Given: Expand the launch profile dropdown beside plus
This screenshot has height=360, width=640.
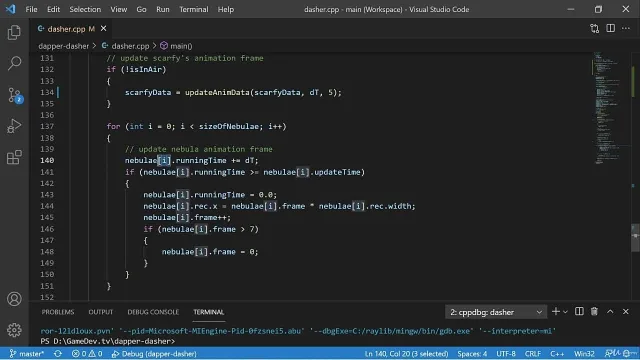Looking at the screenshot, I should [x=565, y=312].
